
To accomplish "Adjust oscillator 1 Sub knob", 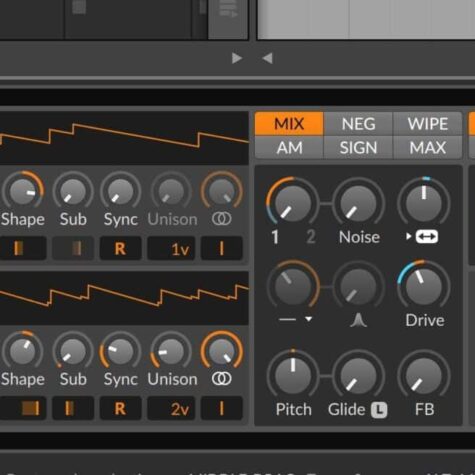I will click(x=73, y=191).
